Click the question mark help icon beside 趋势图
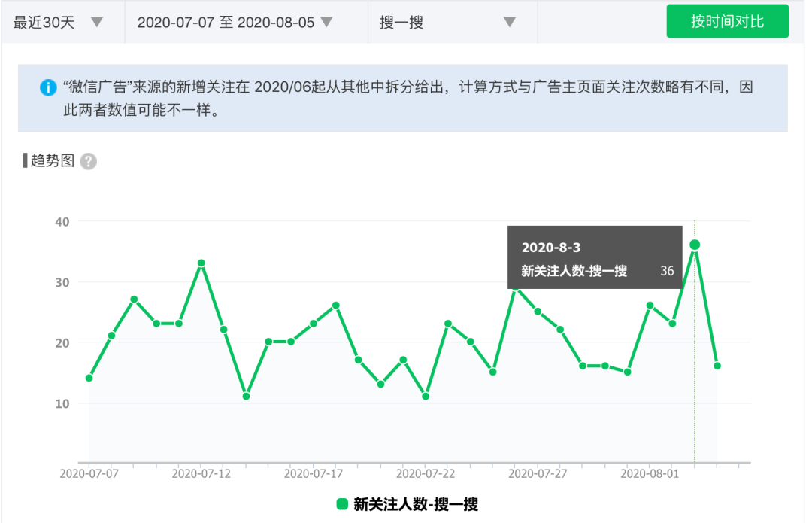The height and width of the screenshot is (523, 812). (89, 161)
